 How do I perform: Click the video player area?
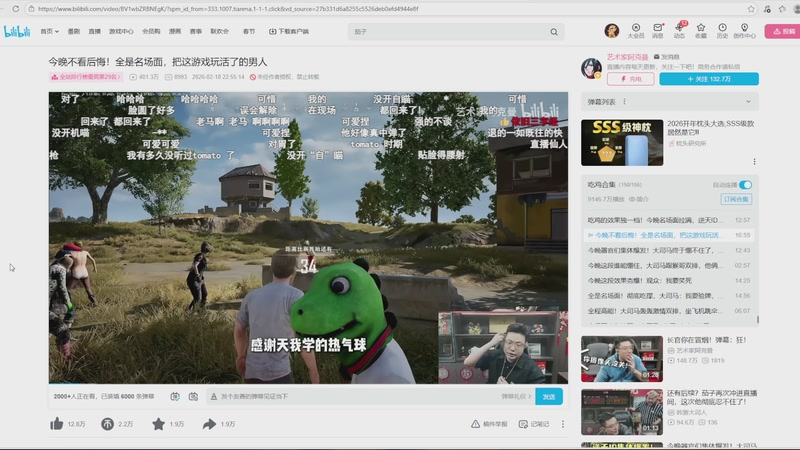pos(308,237)
